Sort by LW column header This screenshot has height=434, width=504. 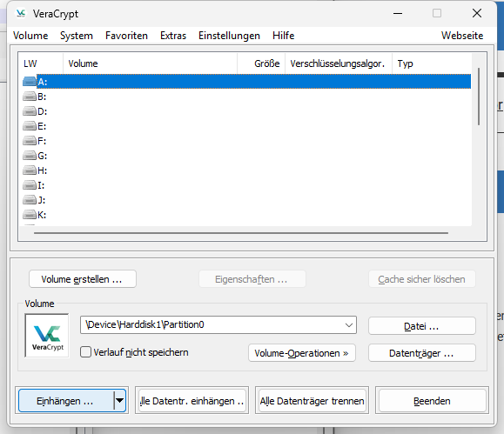point(41,63)
